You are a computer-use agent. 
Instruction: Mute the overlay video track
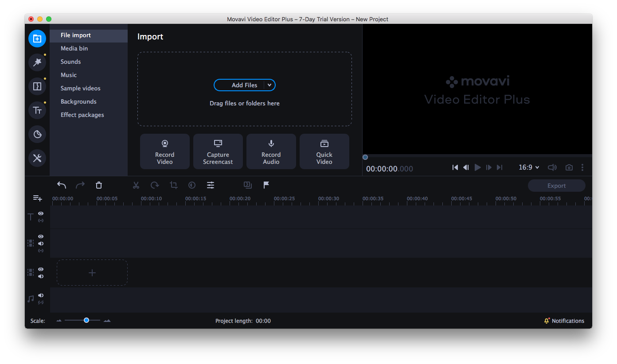(x=41, y=244)
